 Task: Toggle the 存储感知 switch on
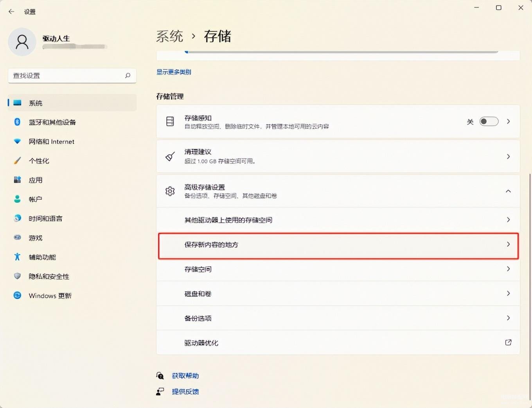(x=489, y=121)
